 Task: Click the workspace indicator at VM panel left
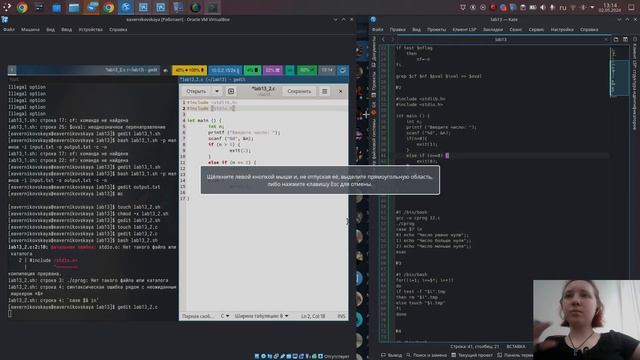[12, 70]
